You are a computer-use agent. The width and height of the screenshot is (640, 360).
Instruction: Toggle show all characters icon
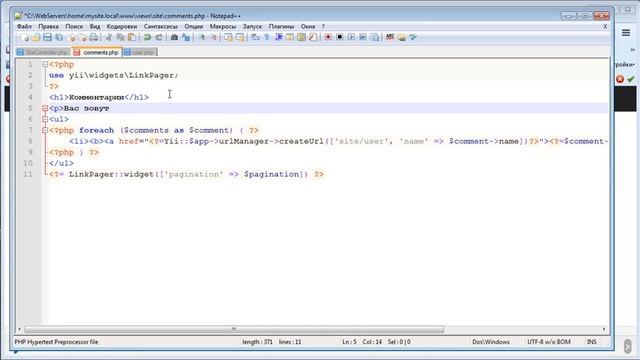click(267, 38)
